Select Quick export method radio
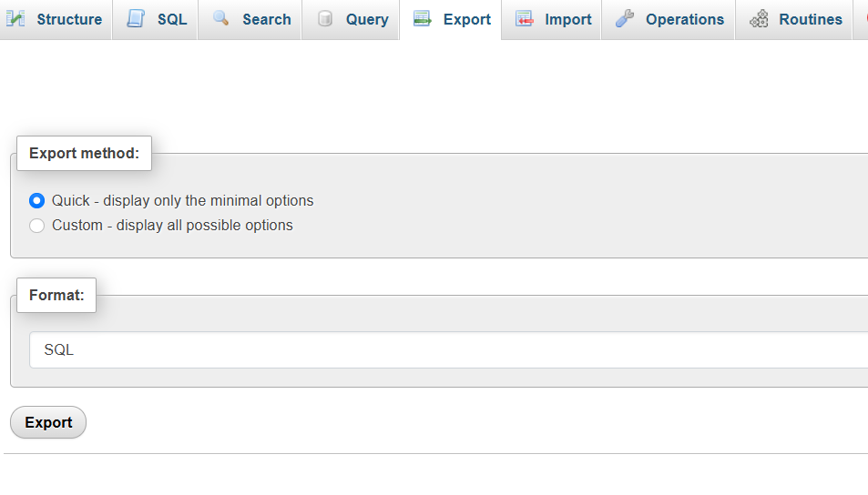Screen dimensions: 868x495 pyautogui.click(x=37, y=201)
